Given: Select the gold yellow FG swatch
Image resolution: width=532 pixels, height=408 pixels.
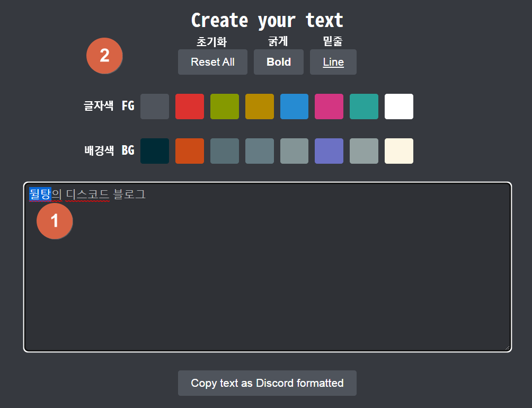Looking at the screenshot, I should point(260,107).
